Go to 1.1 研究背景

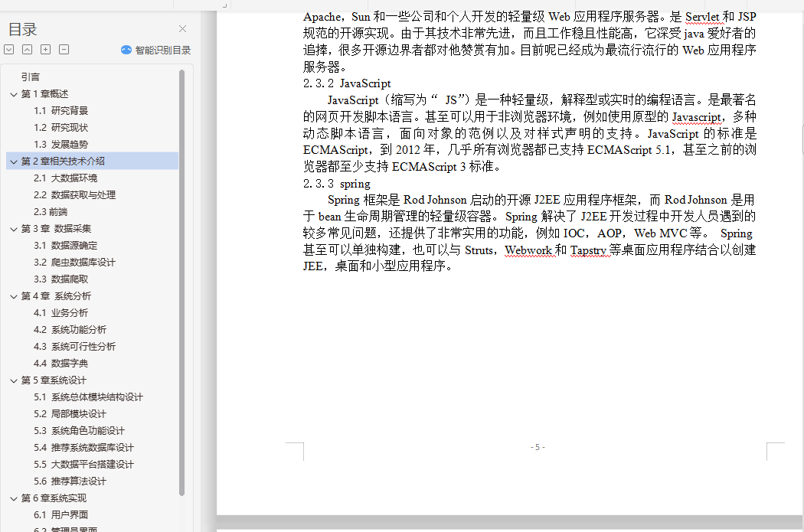pos(61,111)
